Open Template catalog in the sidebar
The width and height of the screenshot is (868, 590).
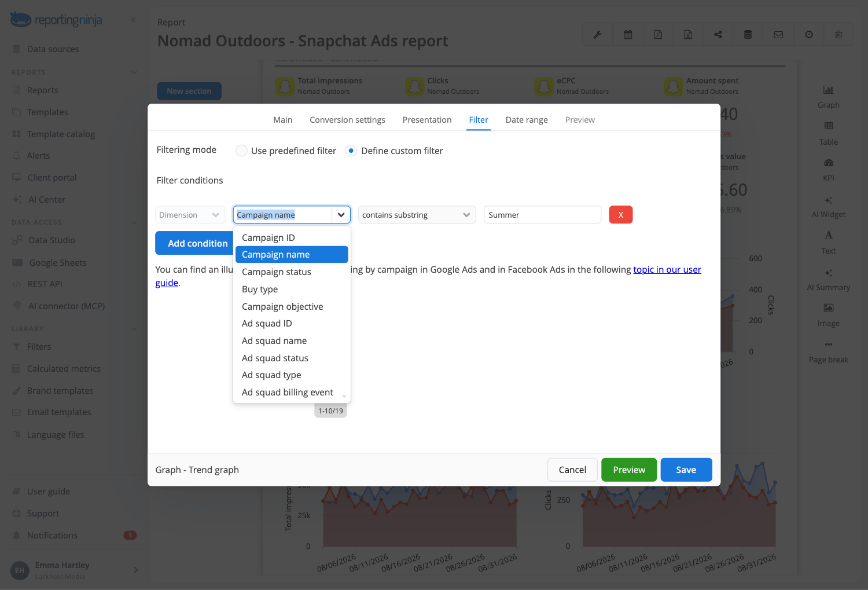(x=61, y=134)
